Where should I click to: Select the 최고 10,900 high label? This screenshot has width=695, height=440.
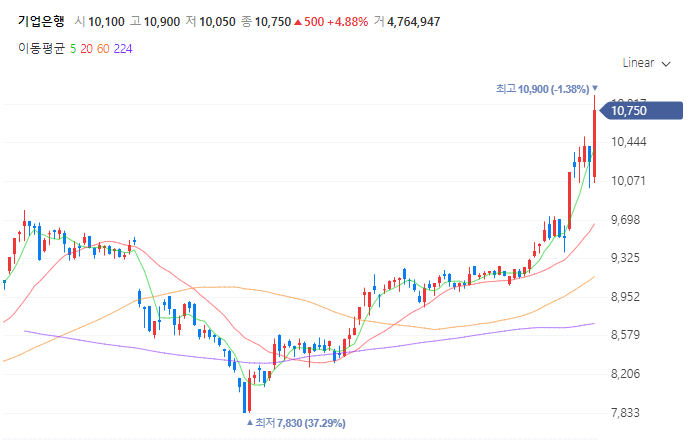point(544,89)
